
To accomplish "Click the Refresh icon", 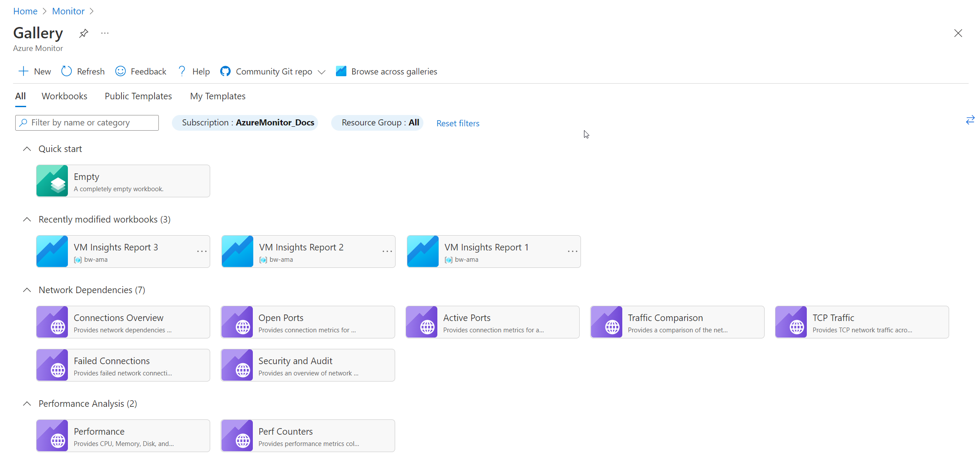I will click(x=66, y=71).
